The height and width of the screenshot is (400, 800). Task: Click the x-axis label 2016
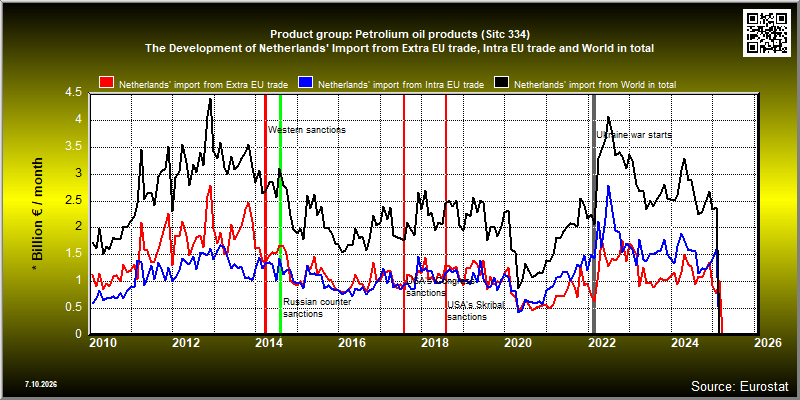point(352,343)
